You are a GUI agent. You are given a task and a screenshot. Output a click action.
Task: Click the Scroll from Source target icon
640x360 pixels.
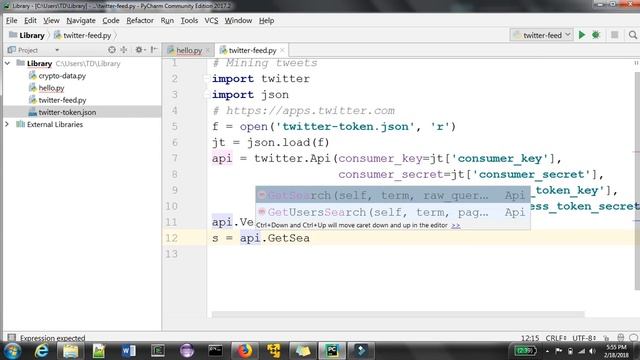tap(111, 50)
